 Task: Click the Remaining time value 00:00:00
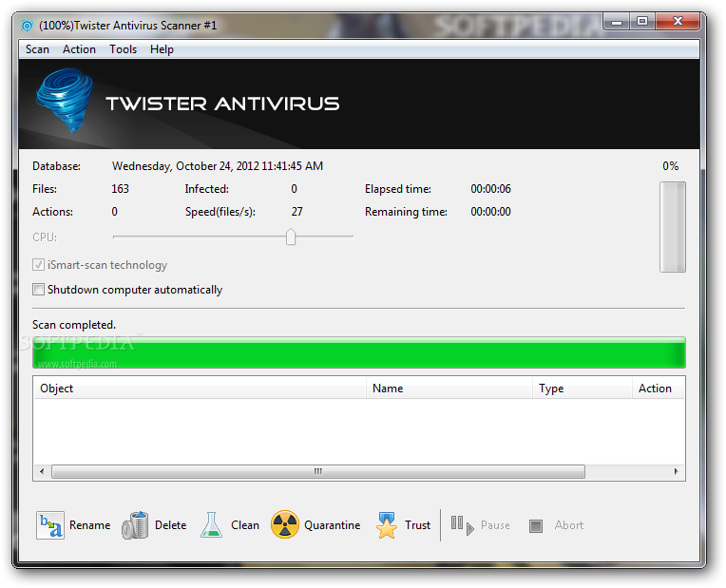coord(490,212)
